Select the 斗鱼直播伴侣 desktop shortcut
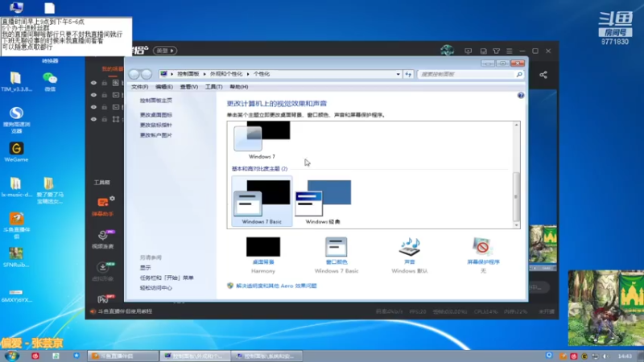Image resolution: width=644 pixels, height=362 pixels. (16, 225)
